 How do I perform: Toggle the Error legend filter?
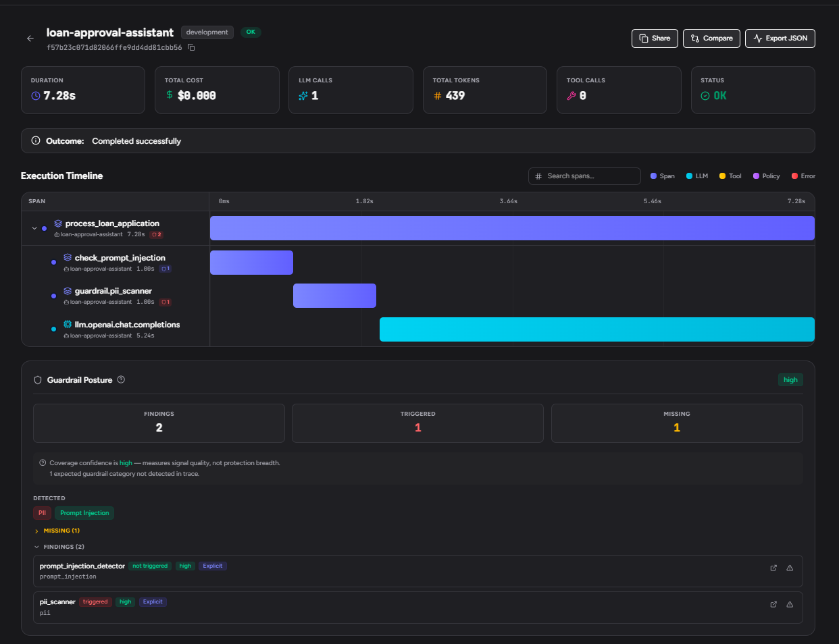click(x=803, y=176)
